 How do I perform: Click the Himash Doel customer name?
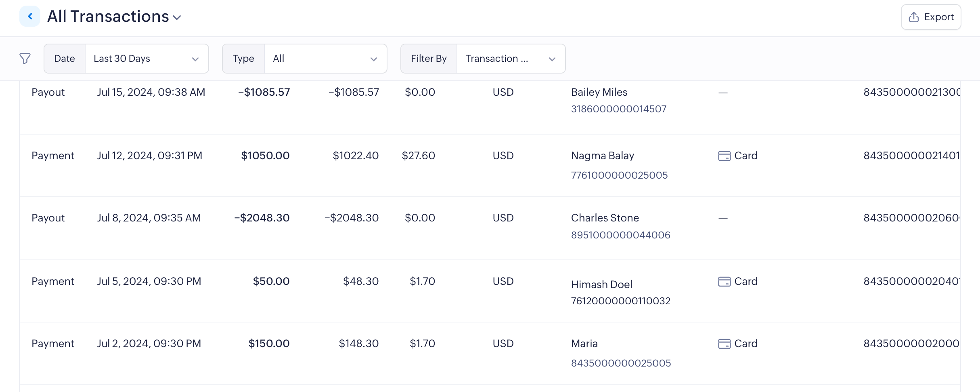pyautogui.click(x=601, y=285)
